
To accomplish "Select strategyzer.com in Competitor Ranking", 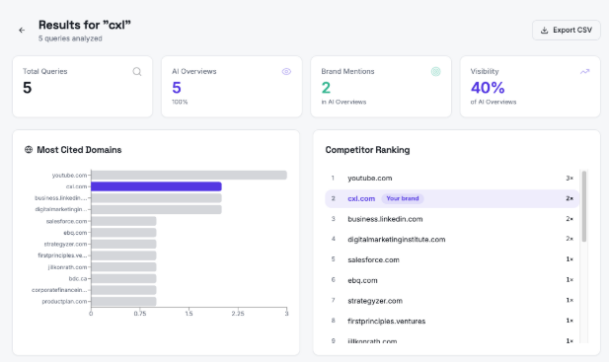I will [x=452, y=301].
